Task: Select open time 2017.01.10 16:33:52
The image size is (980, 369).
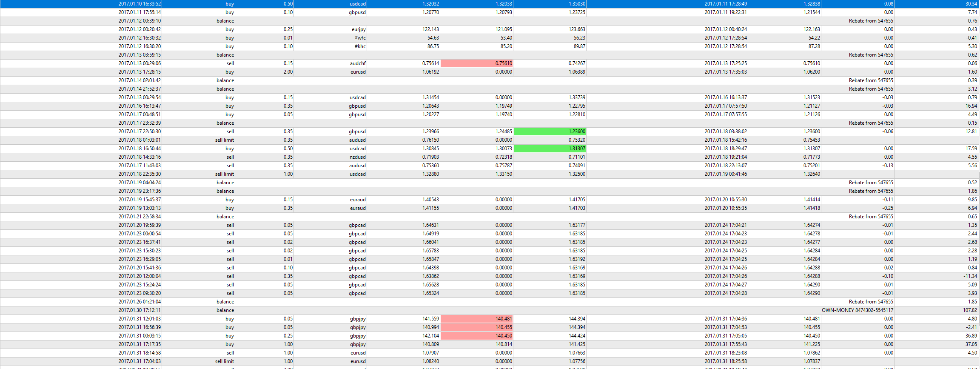Action: 140,4
